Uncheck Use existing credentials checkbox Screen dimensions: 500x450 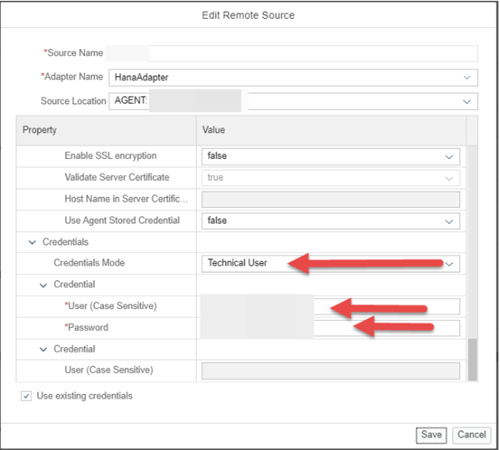(x=26, y=396)
